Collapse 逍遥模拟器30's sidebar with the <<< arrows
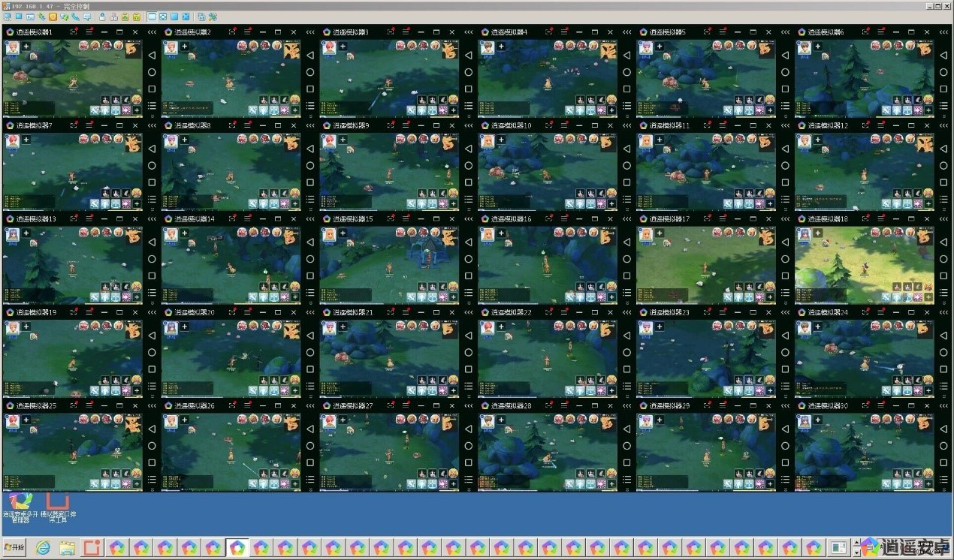Screen dimensions: 954x560 coord(944,405)
